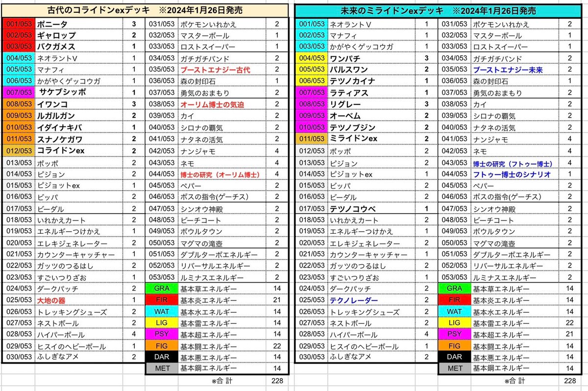Select the yellow LIG cell in ミライドン deck

tap(454, 323)
